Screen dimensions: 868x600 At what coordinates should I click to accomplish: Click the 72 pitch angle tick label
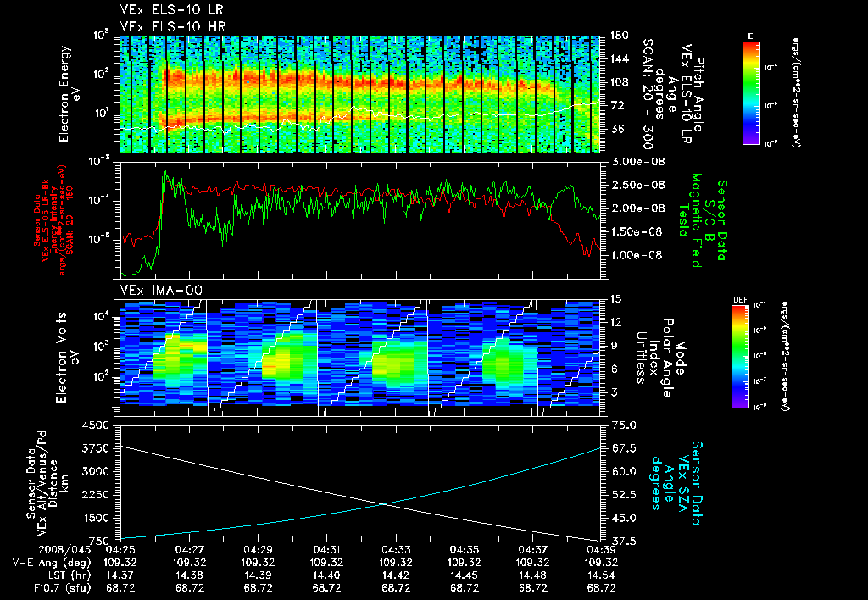click(x=615, y=106)
